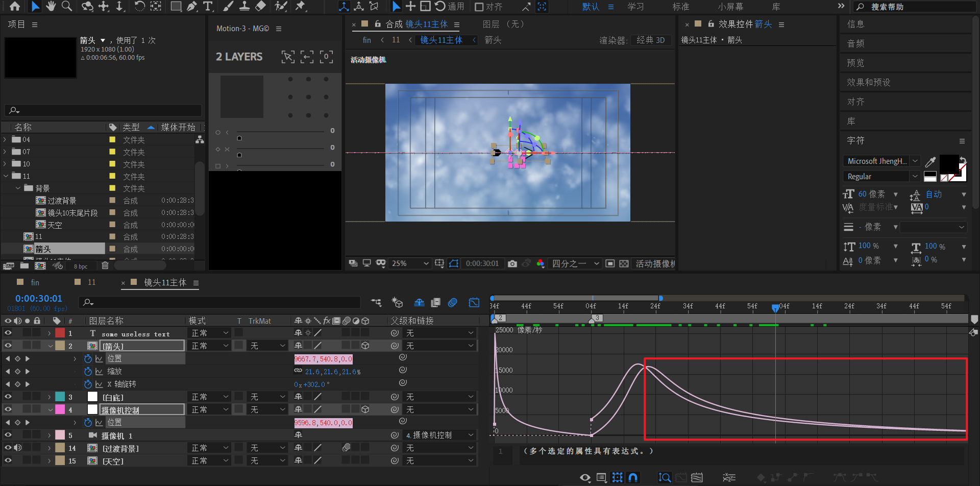The height and width of the screenshot is (486, 980).
Task: Select the Type (T) tool
Action: click(207, 6)
